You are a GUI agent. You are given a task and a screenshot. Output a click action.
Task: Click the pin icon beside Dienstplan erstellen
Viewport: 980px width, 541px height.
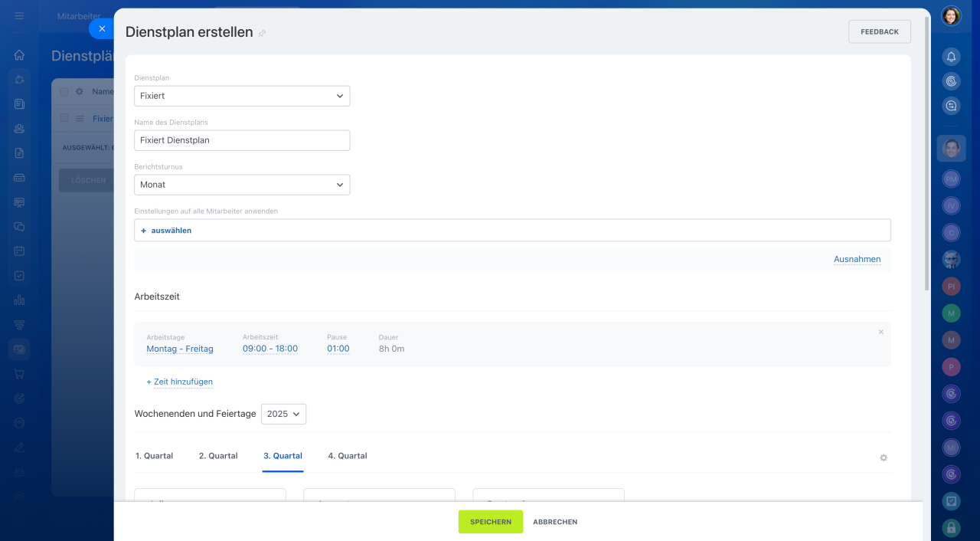263,33
